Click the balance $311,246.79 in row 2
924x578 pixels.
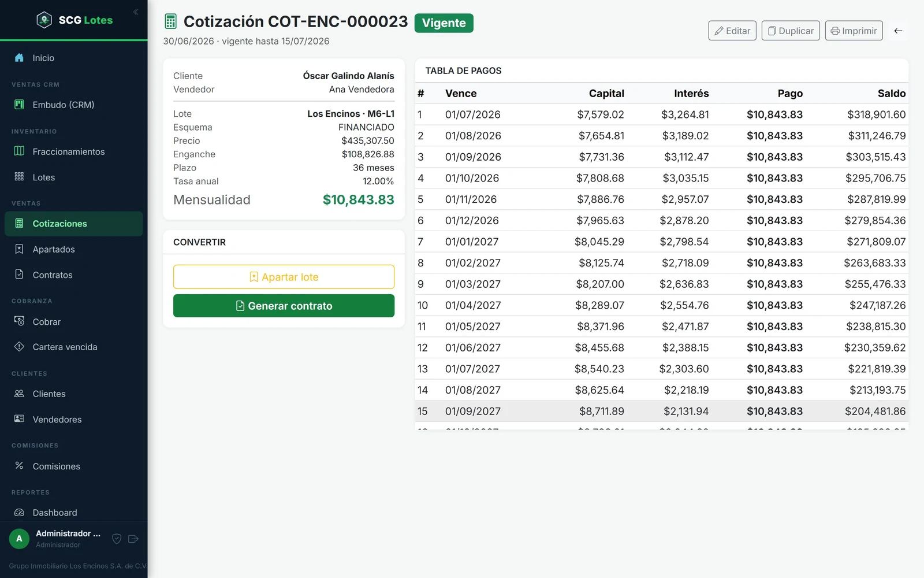click(877, 136)
